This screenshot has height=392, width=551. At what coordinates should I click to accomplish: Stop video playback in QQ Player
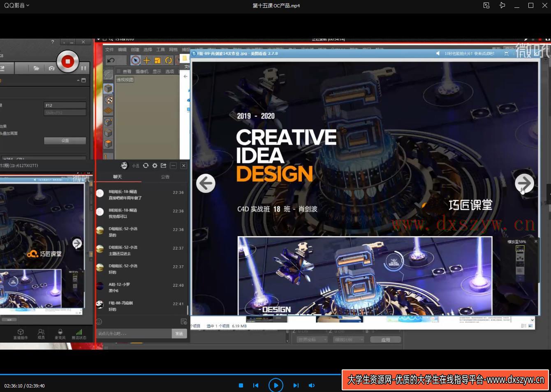241,385
